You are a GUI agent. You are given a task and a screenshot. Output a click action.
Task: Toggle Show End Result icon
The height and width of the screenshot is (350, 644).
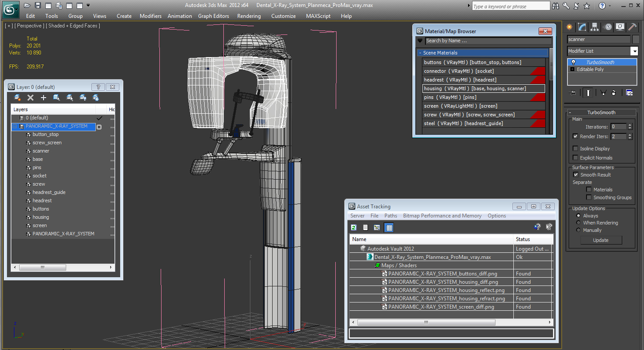588,92
